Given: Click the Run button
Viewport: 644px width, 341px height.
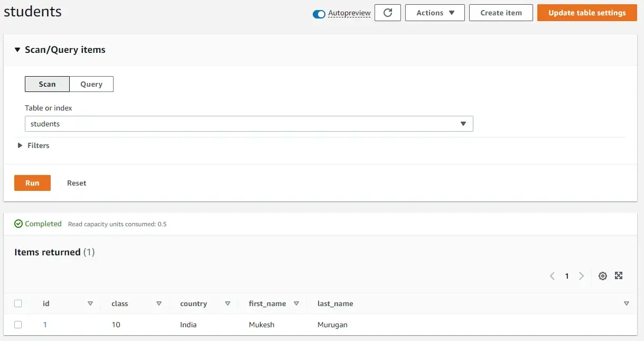Looking at the screenshot, I should [x=32, y=182].
